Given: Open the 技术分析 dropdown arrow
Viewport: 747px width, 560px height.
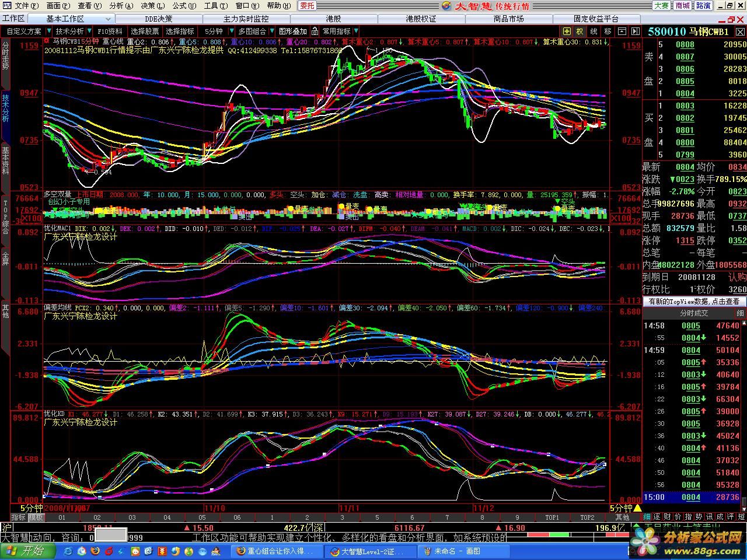Looking at the screenshot, I should coord(89,31).
